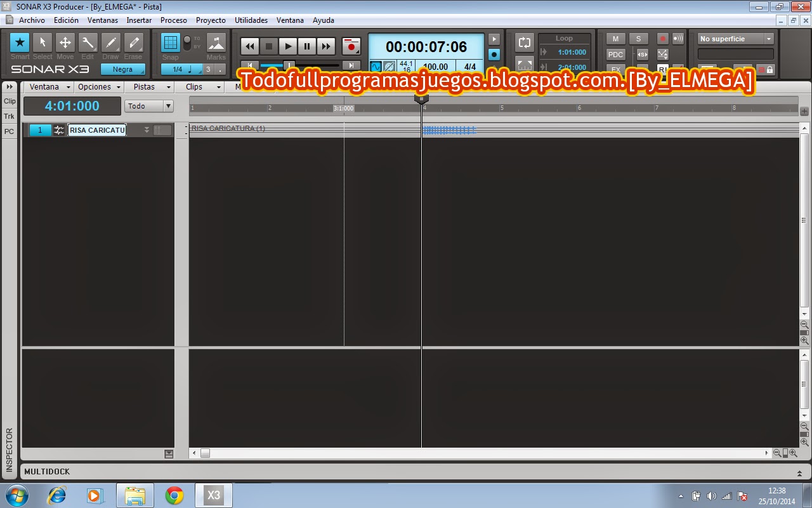Open the Utilidades menu

tap(251, 20)
